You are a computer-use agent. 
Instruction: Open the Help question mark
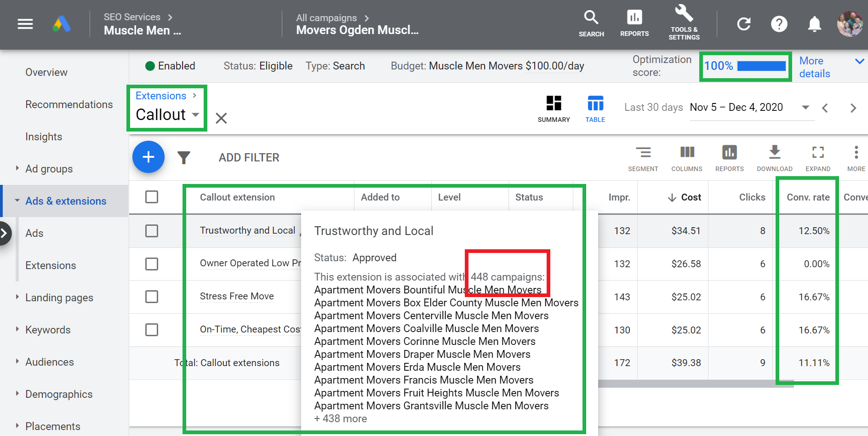pyautogui.click(x=779, y=24)
